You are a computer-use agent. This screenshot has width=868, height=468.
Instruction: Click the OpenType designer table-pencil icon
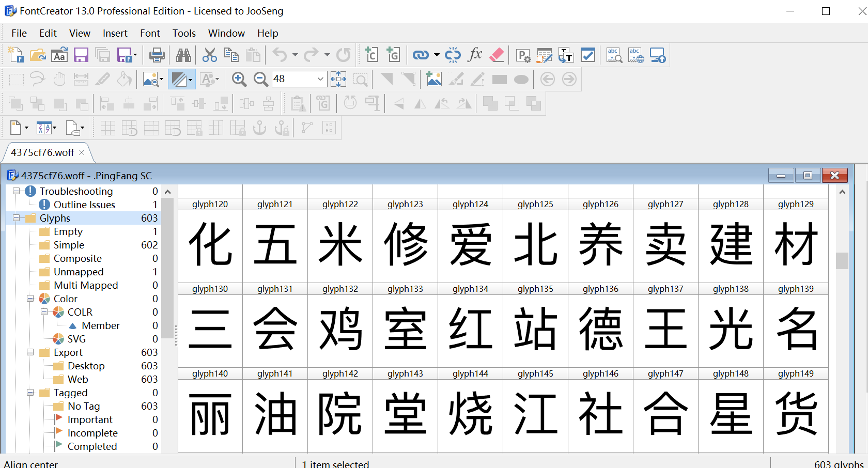545,55
